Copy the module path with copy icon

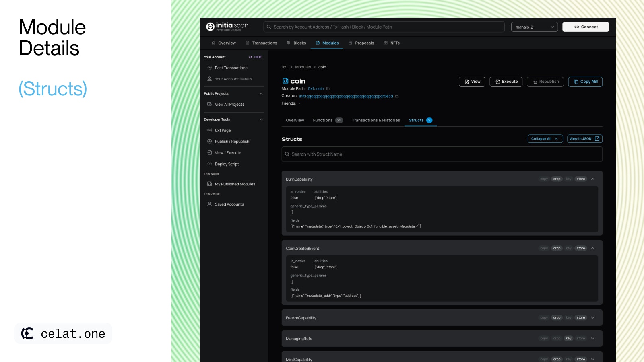pos(328,89)
